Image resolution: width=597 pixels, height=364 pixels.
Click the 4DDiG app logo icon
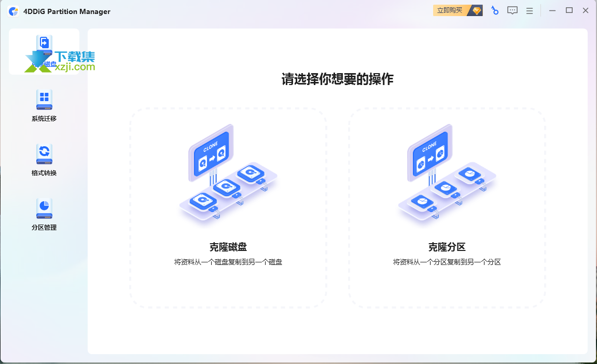(x=13, y=11)
